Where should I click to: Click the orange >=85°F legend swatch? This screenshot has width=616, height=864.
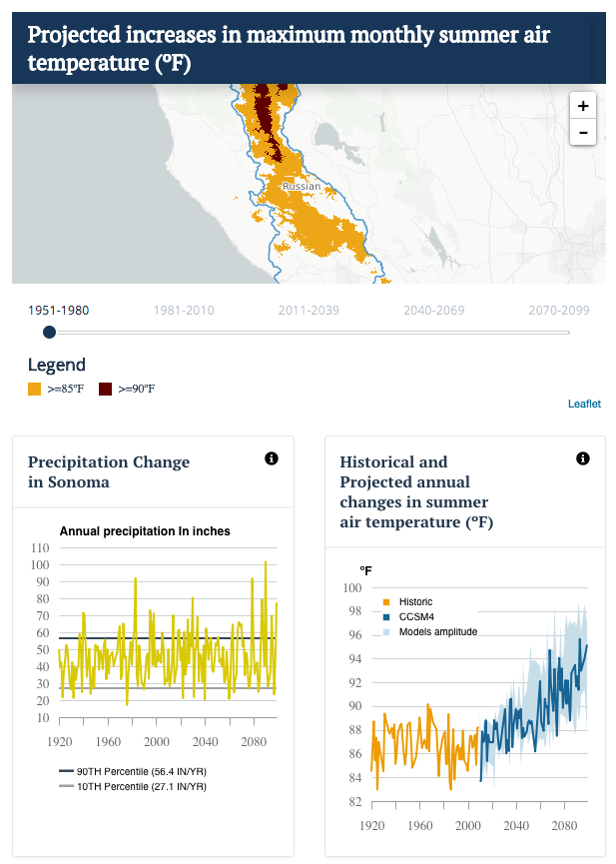click(x=35, y=389)
